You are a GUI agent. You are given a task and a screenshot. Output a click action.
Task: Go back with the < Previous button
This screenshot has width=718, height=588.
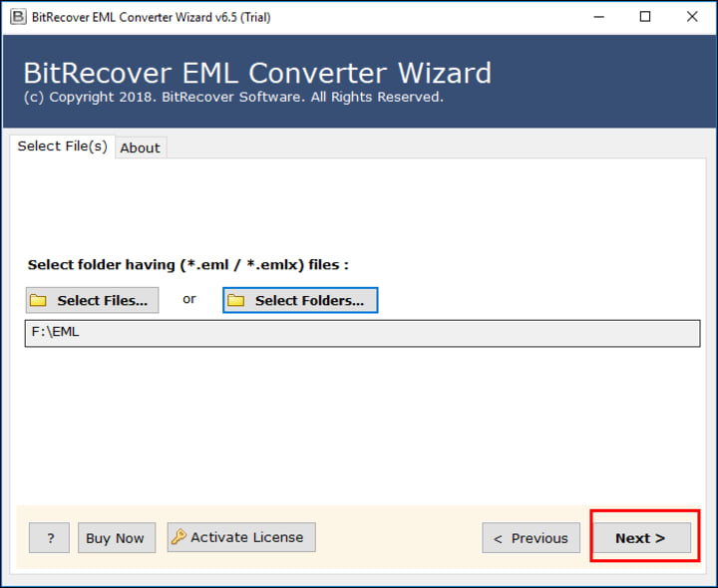point(532,537)
